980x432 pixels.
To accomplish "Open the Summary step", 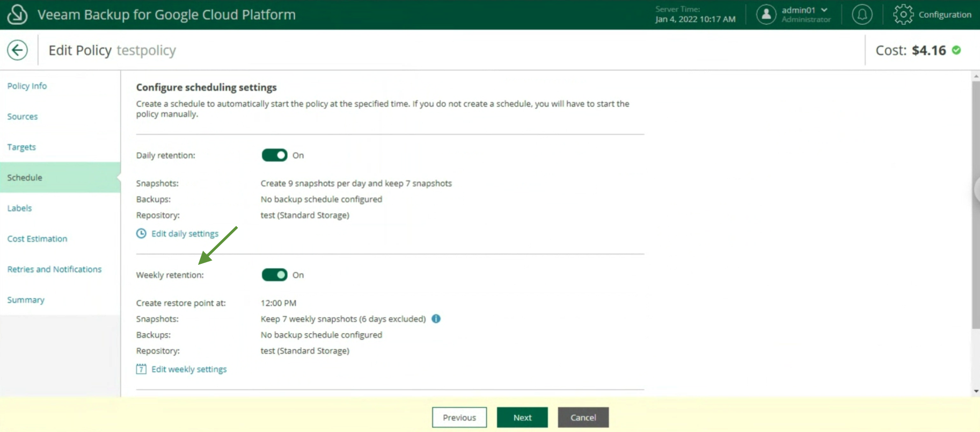I will 26,300.
